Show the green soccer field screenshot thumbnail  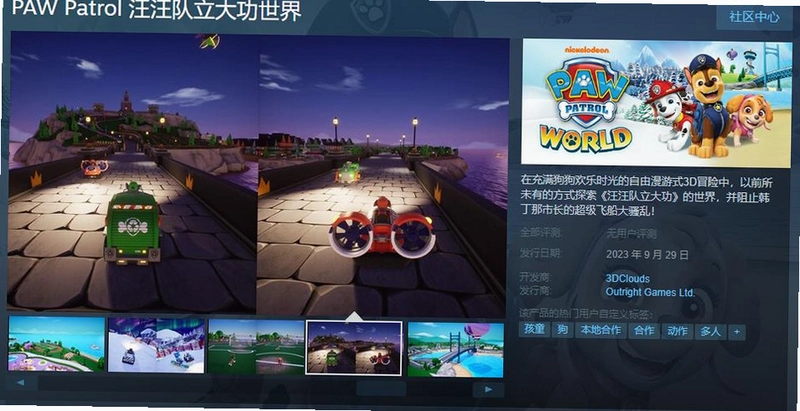[x=256, y=347]
